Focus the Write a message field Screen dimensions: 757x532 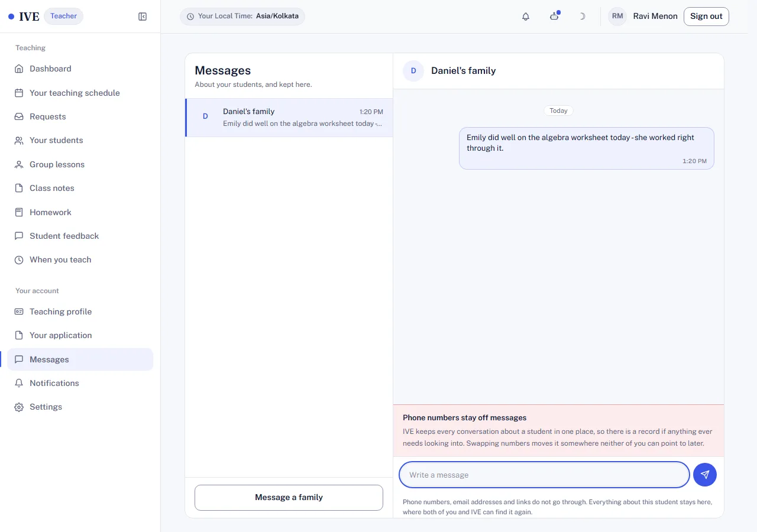coord(544,475)
